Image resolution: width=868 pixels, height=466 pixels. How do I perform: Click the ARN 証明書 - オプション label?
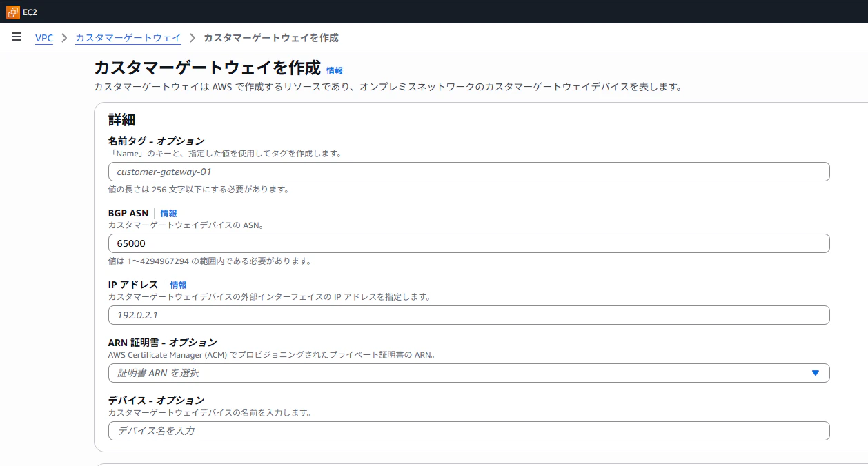point(163,343)
